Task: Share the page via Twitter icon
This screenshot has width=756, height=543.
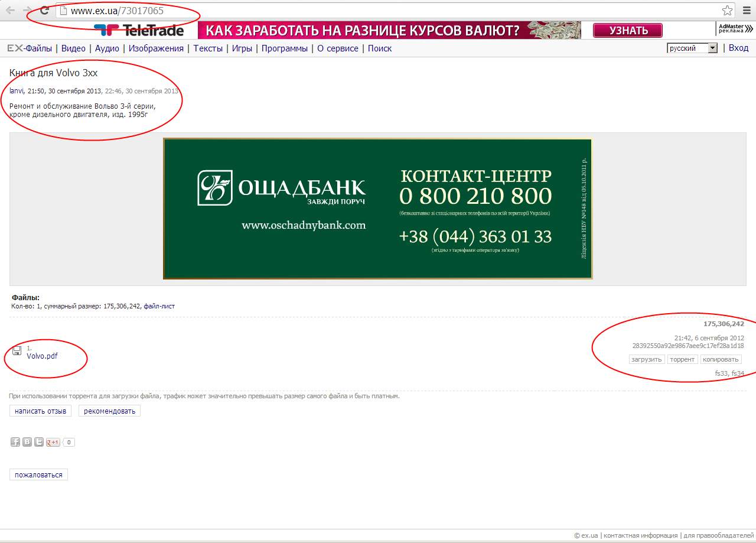Action: [x=39, y=442]
